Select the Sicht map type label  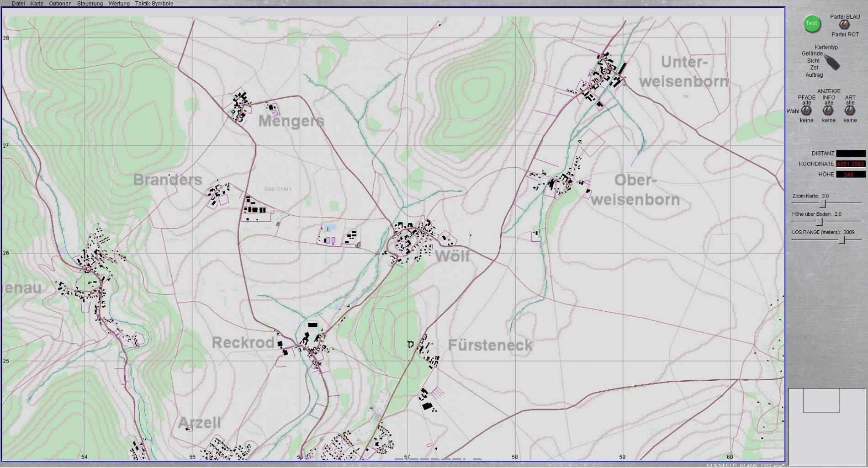tap(813, 61)
